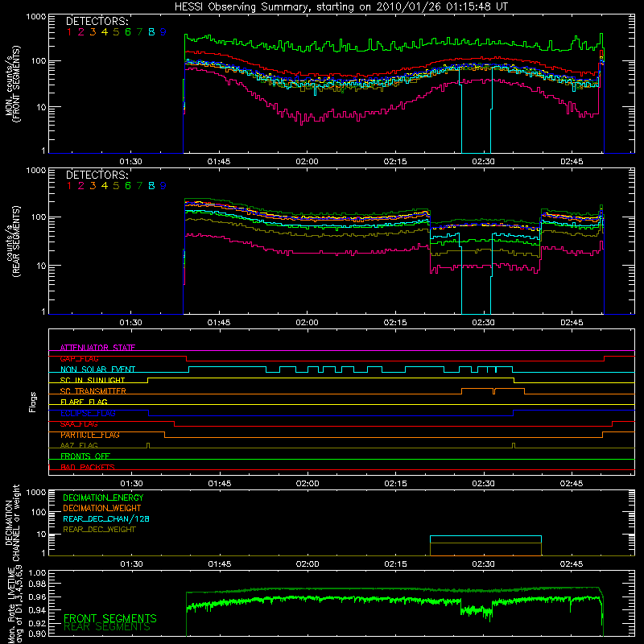The width and height of the screenshot is (644, 644).
Task: Click the 1000 value on front segments axis
Action: pos(36,17)
